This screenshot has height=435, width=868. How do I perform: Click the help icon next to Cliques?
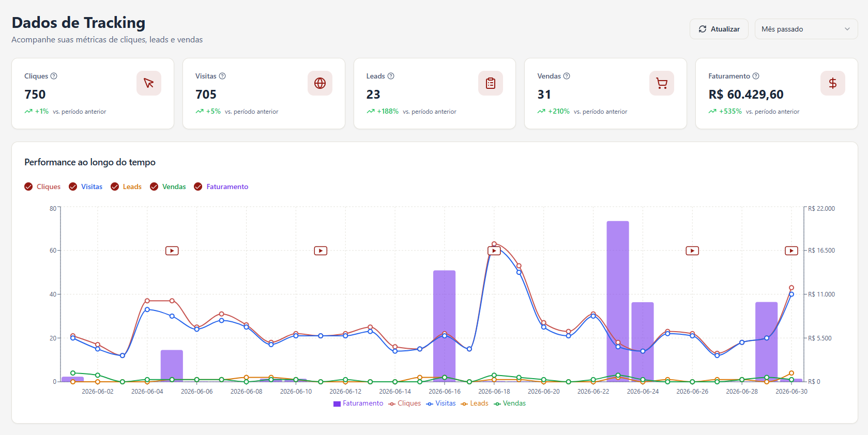click(x=54, y=76)
